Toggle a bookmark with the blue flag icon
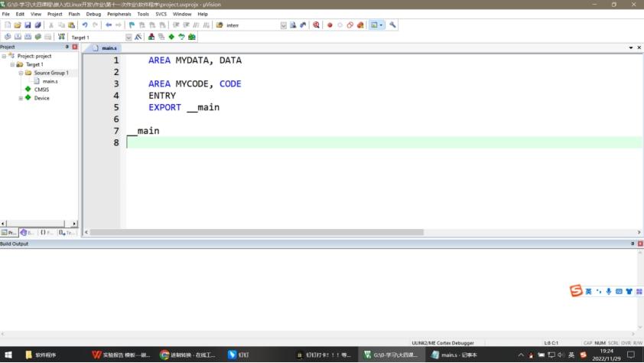 point(132,25)
